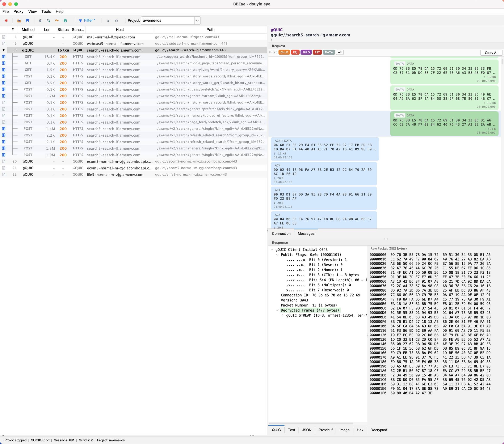Clear all captured sessions with trash icon
The width and height of the screenshot is (504, 444).
pos(40,20)
